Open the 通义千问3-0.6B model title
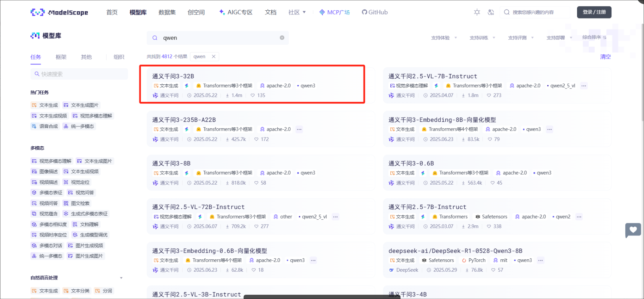Viewport: 644px width, 299px height. point(411,163)
